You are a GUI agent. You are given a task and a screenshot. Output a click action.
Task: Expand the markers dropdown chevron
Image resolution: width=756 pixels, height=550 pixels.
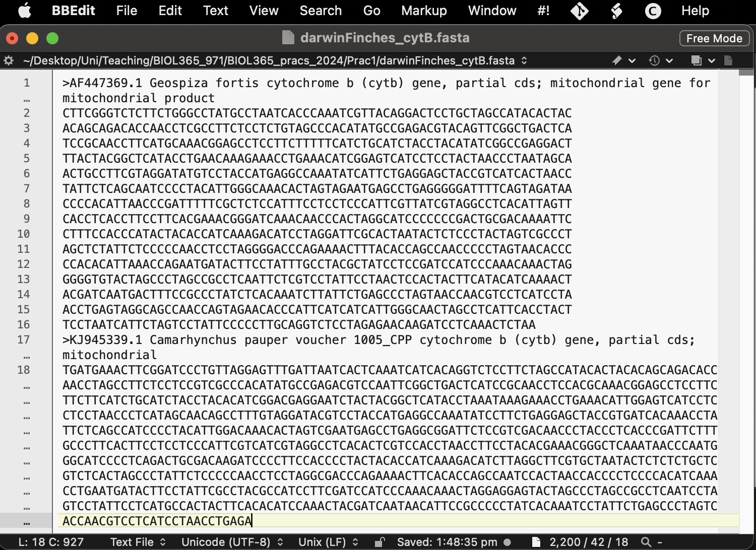(x=632, y=61)
